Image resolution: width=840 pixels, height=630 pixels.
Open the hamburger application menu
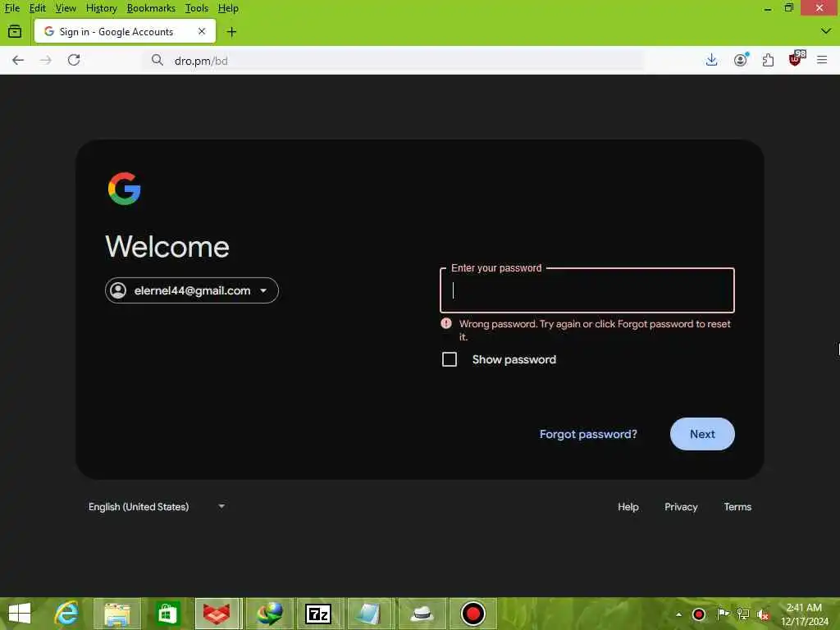click(x=822, y=60)
